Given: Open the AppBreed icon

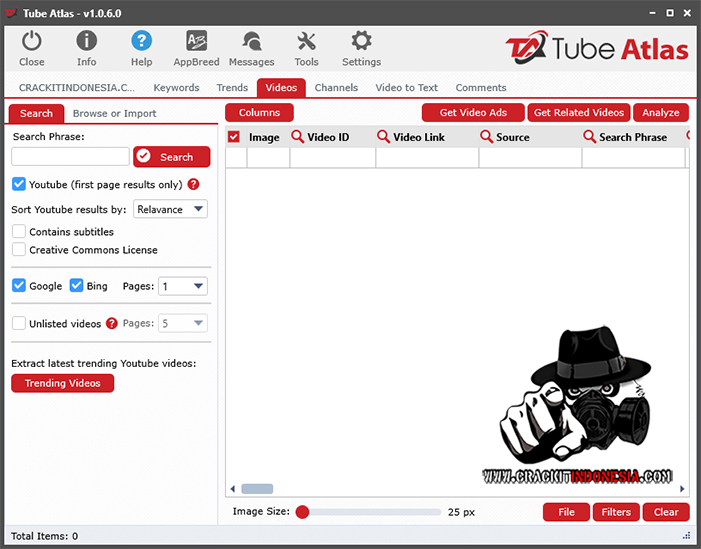Looking at the screenshot, I should coord(196,41).
